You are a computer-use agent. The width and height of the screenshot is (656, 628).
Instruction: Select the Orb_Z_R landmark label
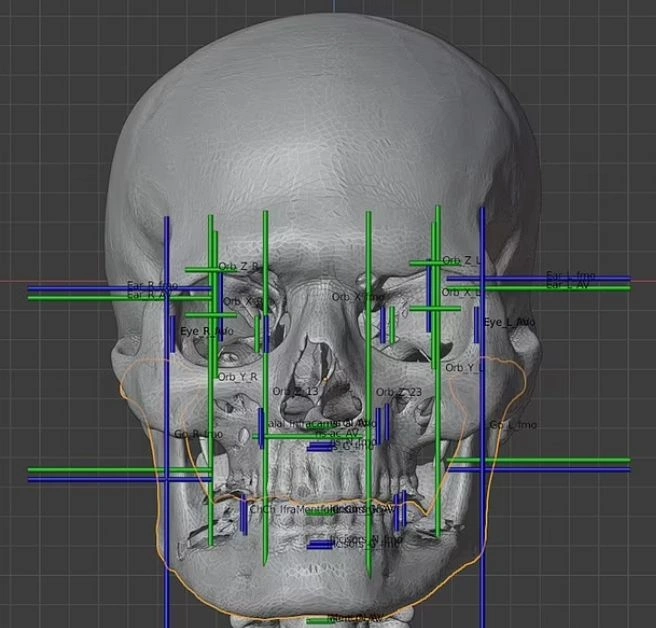(x=238, y=267)
